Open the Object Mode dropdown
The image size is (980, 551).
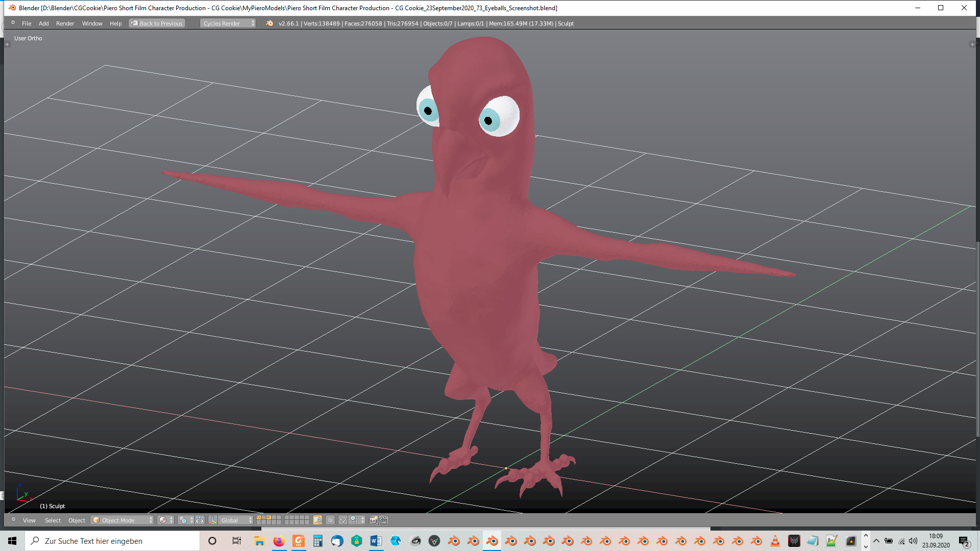point(122,520)
